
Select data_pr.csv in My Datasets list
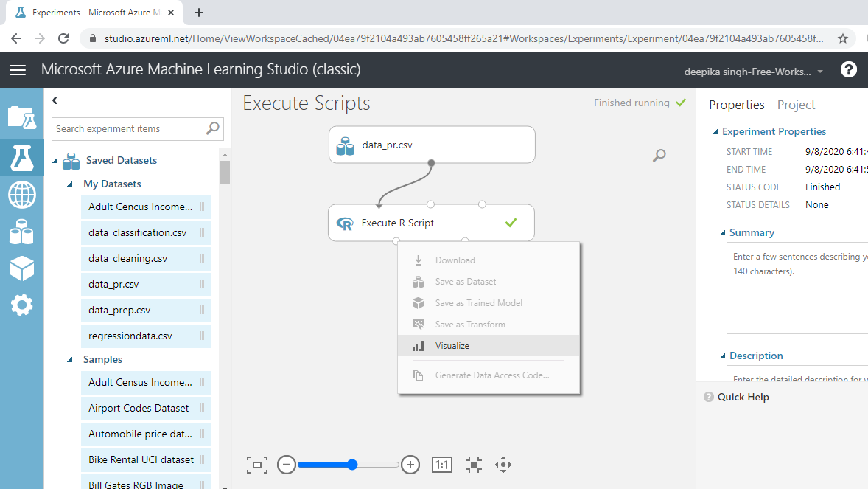146,285
